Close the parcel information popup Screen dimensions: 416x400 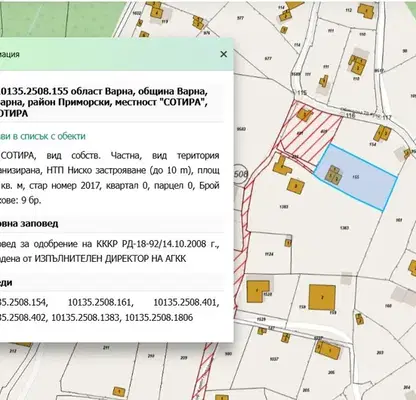[x=224, y=54]
